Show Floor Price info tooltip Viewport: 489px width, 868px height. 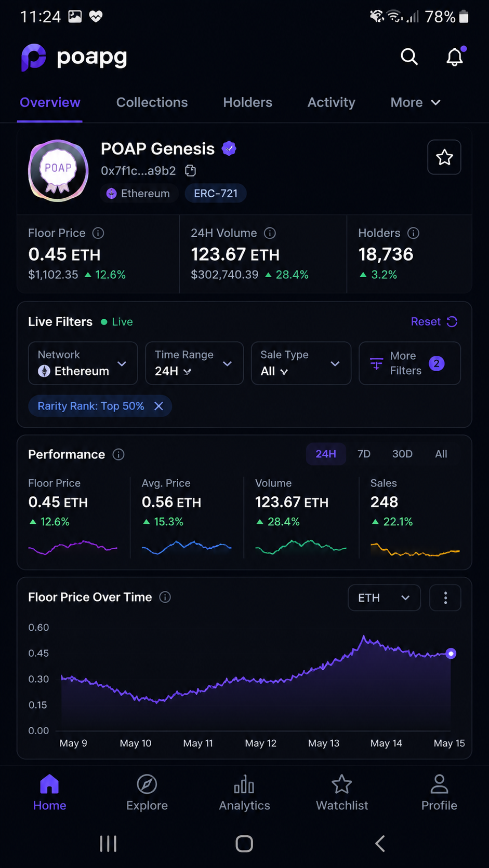click(98, 233)
